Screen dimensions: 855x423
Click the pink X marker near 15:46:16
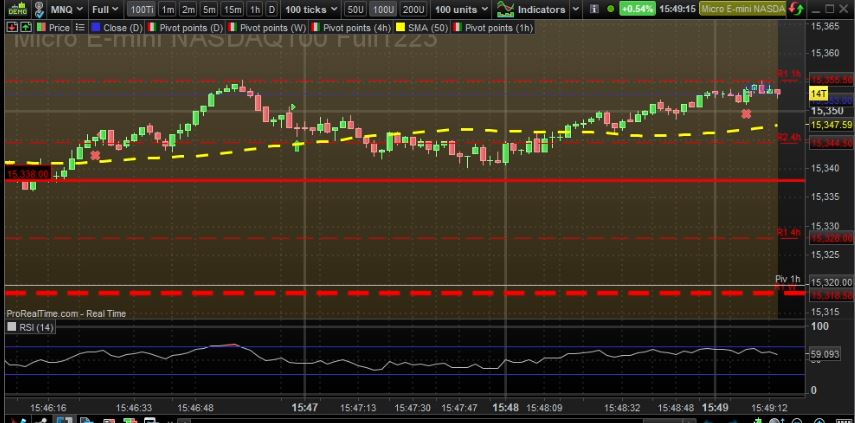(95, 155)
